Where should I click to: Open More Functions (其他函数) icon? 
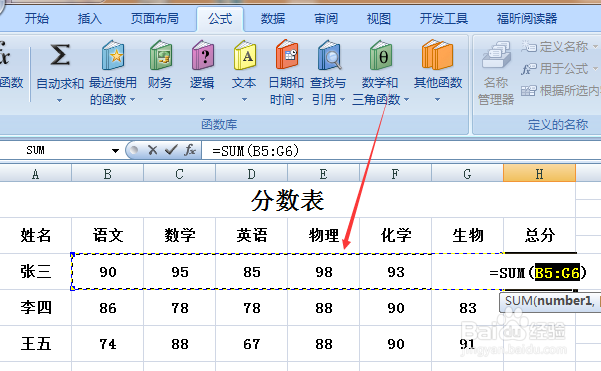[x=437, y=55]
